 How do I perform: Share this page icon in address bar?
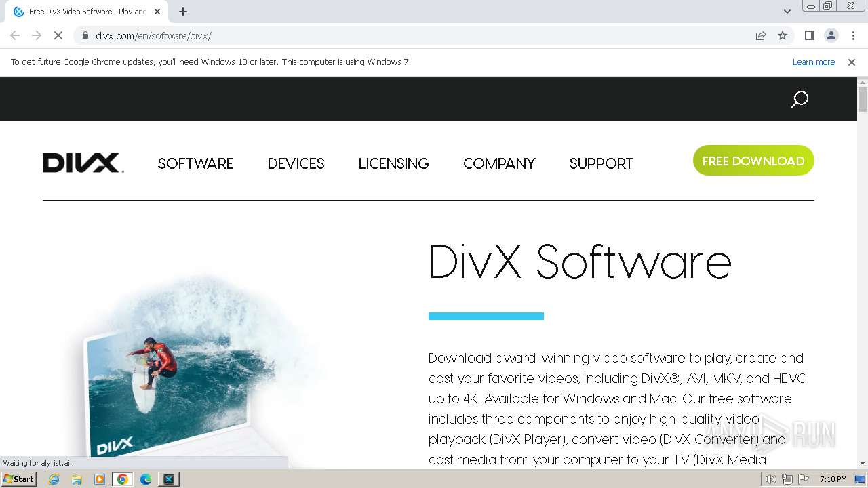pos(761,35)
